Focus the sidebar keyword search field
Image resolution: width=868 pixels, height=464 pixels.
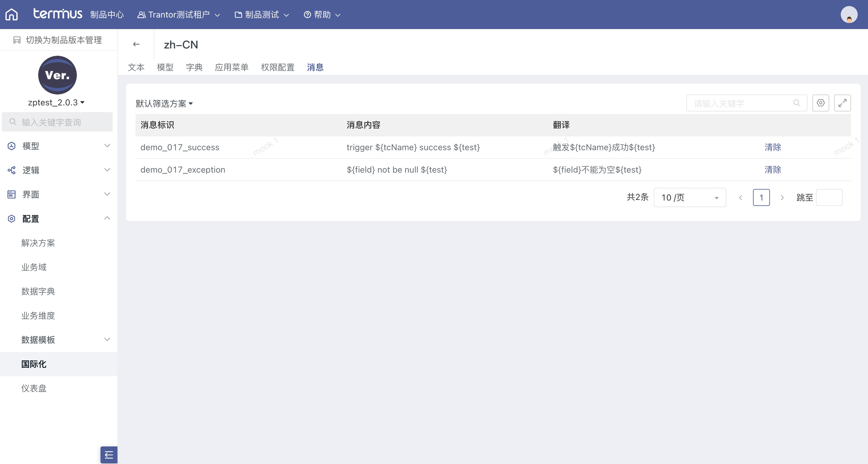coord(57,122)
